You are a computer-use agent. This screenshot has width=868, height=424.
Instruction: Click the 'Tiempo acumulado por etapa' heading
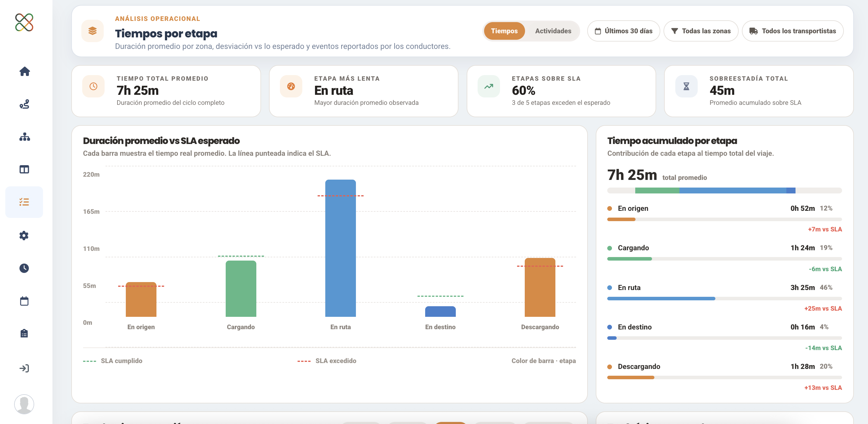pos(672,141)
